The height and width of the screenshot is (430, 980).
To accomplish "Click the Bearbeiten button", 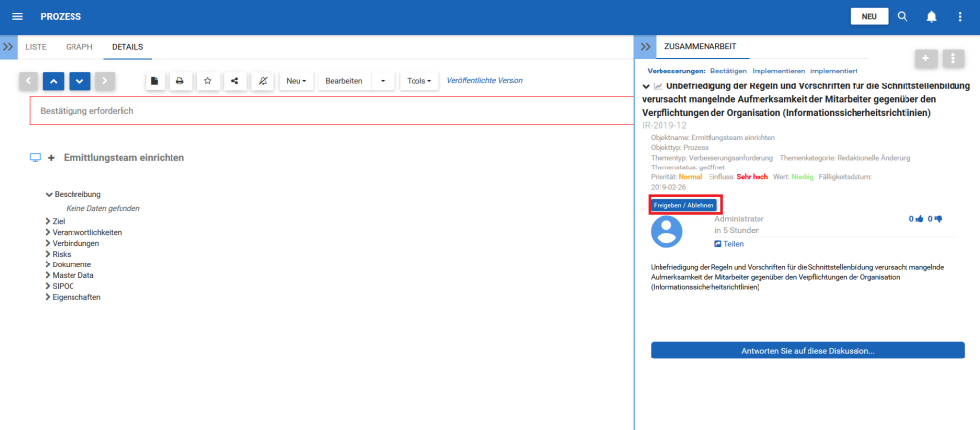I will click(x=344, y=81).
